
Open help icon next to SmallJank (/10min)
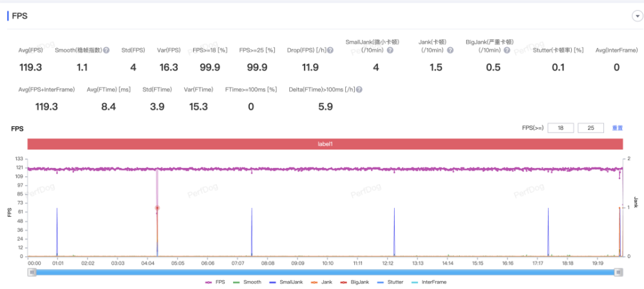tap(390, 50)
